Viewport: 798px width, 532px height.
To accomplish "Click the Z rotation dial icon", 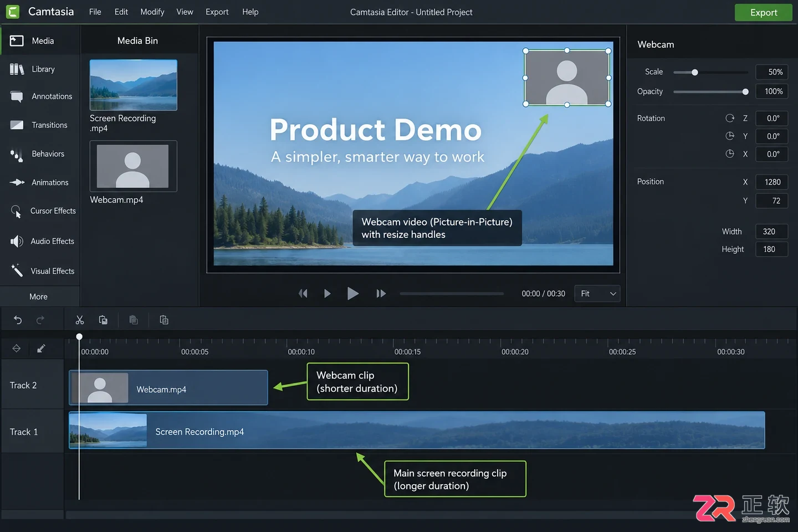I will (x=730, y=118).
